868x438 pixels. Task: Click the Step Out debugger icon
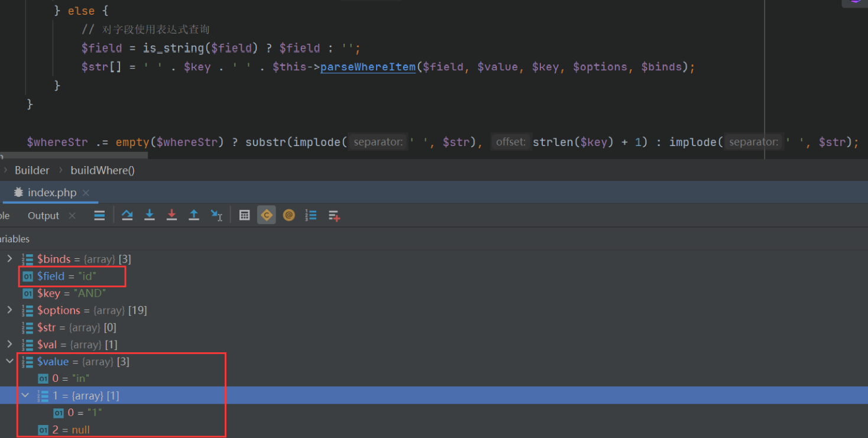[x=194, y=216]
